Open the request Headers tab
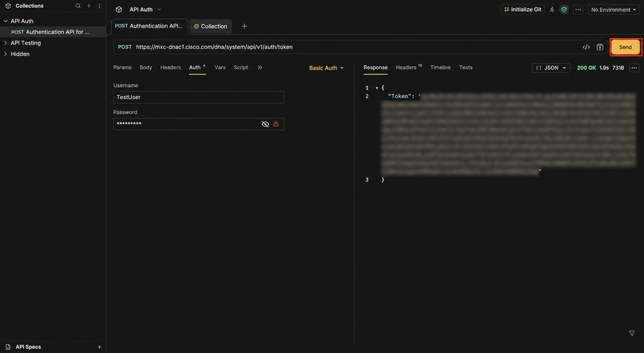The height and width of the screenshot is (353, 644). coord(170,68)
